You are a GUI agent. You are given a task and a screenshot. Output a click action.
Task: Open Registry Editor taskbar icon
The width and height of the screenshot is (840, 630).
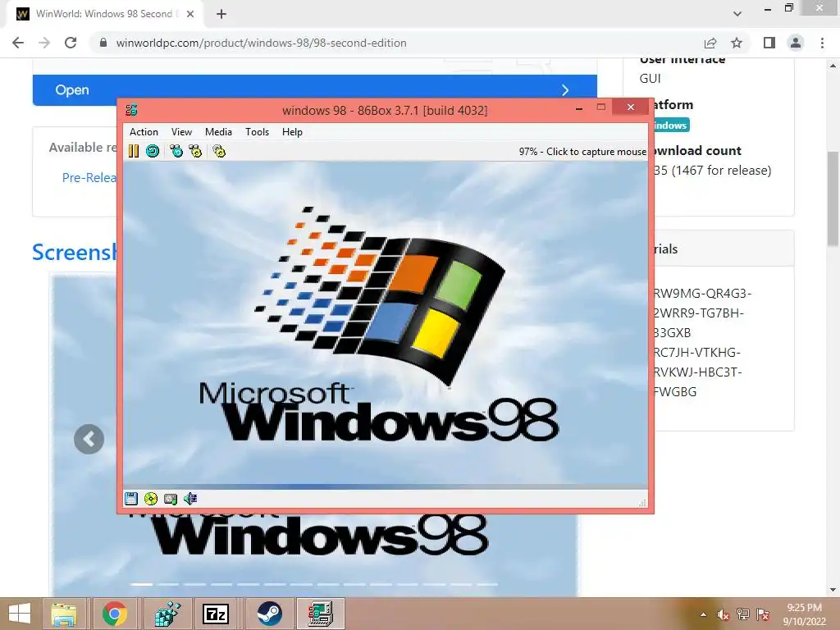[x=167, y=614]
